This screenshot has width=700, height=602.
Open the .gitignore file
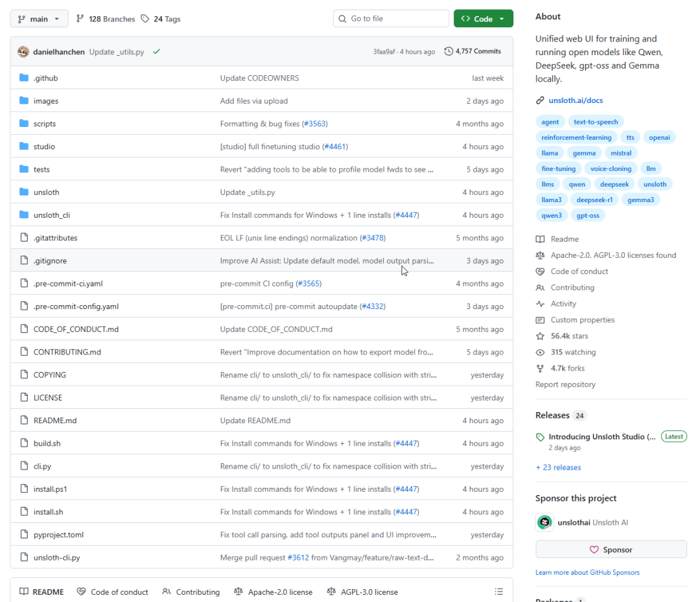(50, 260)
